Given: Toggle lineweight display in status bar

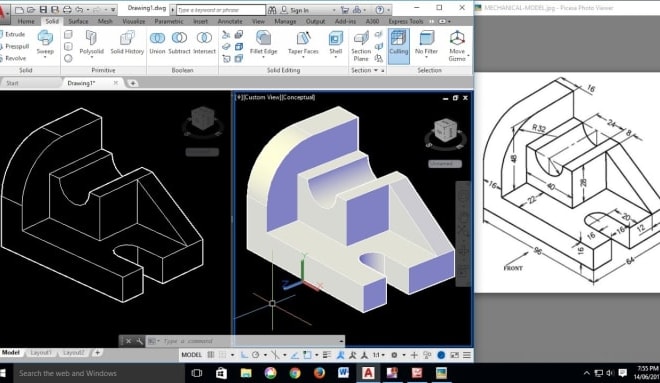Looking at the screenshot, I should pos(327,355).
